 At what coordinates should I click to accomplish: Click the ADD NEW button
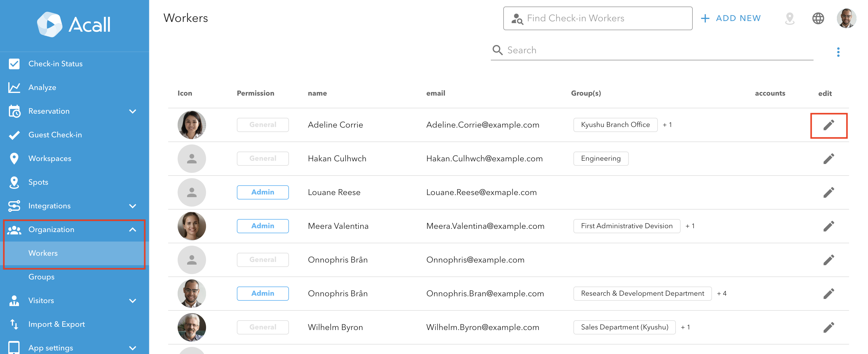(731, 18)
